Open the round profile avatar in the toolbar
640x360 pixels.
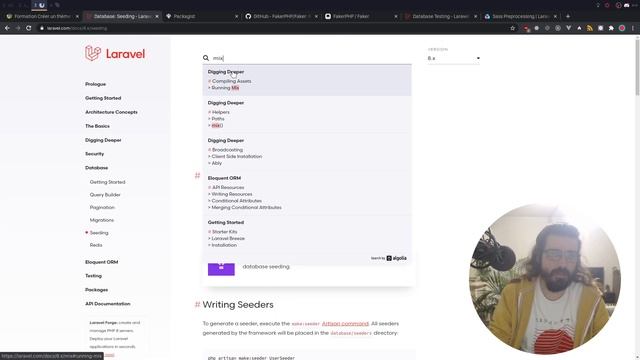(622, 28)
